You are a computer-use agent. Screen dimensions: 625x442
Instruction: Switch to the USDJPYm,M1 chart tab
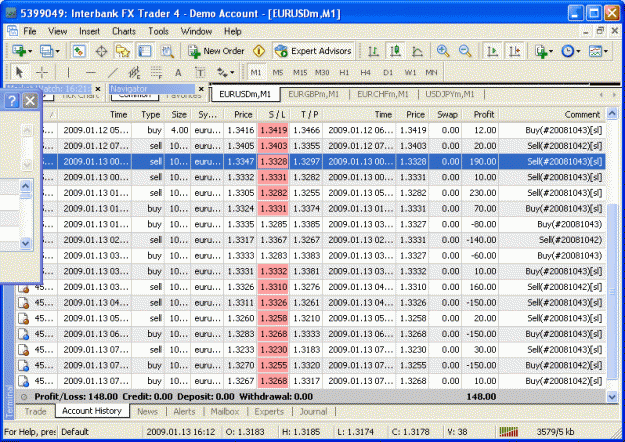pyautogui.click(x=450, y=94)
